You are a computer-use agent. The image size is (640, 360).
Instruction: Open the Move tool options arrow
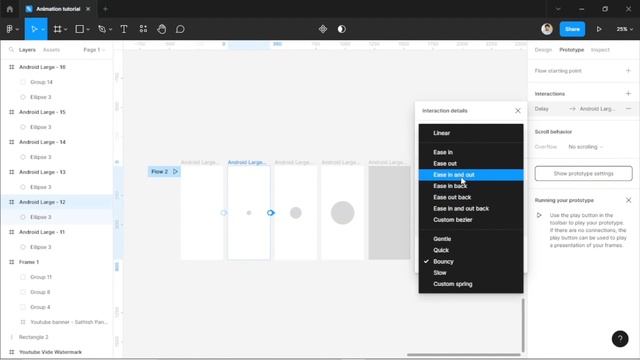pos(43,29)
